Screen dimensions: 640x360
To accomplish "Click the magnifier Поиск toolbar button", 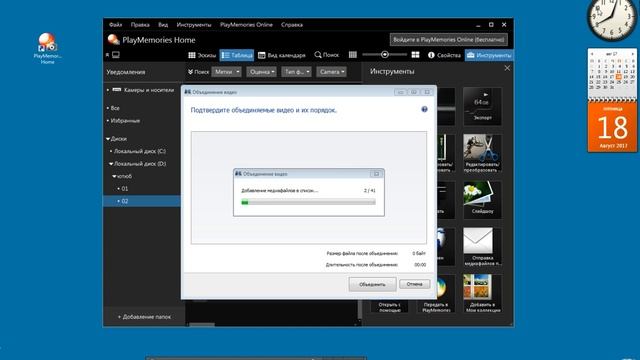I will (327, 55).
